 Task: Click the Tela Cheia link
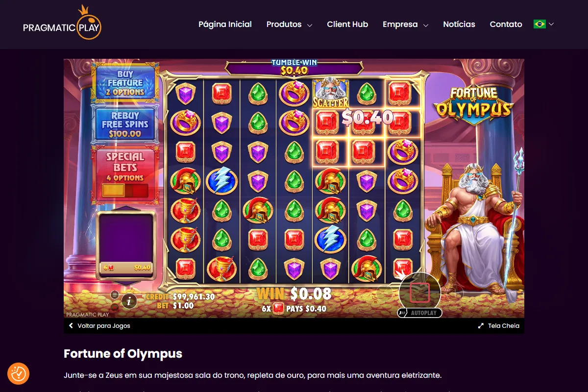[504, 326]
